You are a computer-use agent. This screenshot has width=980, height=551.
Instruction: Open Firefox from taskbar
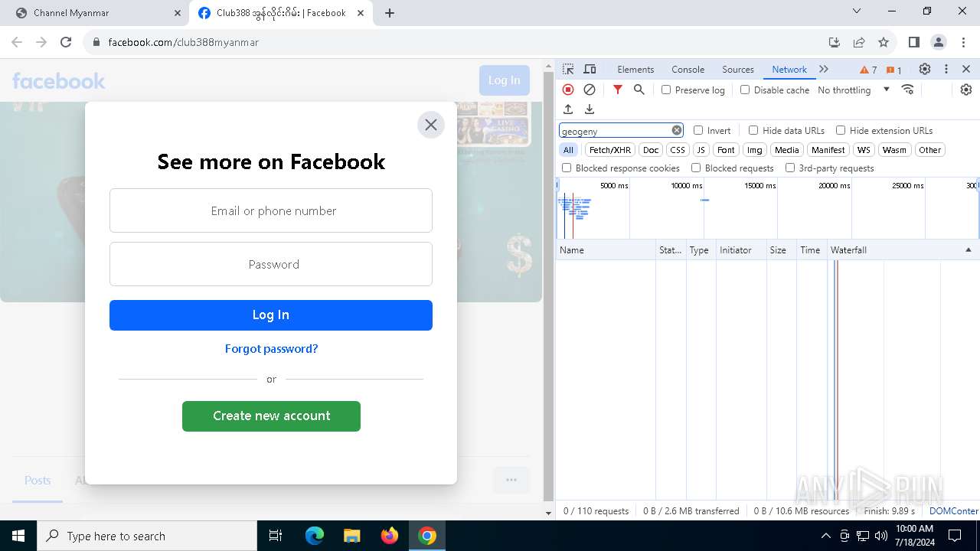[x=390, y=536]
